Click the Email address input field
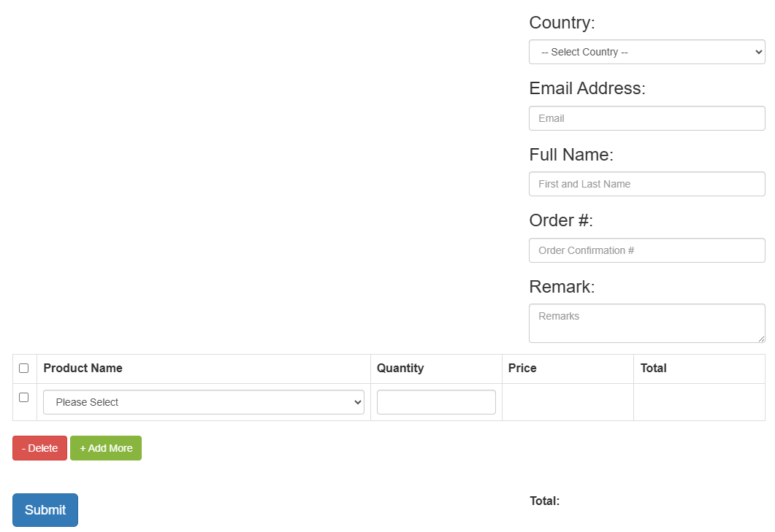 [x=647, y=118]
